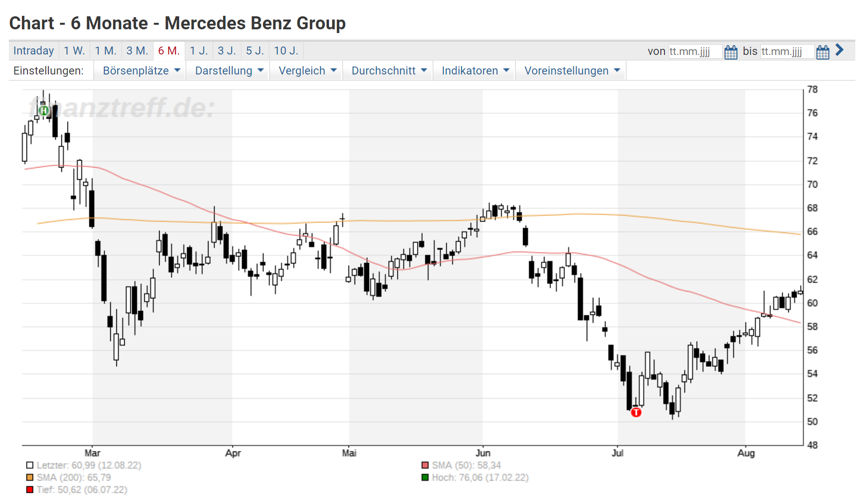Click the 48 price axis label
Screen dimensions: 866x504
pyautogui.click(x=812, y=445)
